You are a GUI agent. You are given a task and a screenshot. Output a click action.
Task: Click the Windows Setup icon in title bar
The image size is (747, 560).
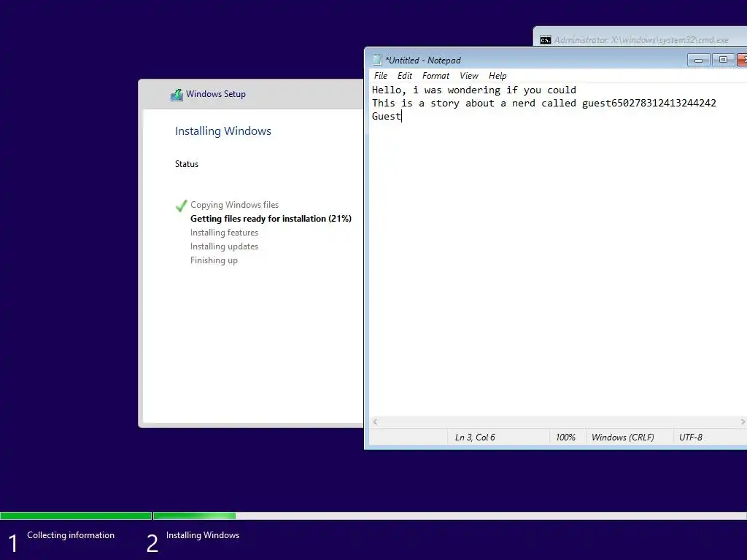tap(177, 95)
